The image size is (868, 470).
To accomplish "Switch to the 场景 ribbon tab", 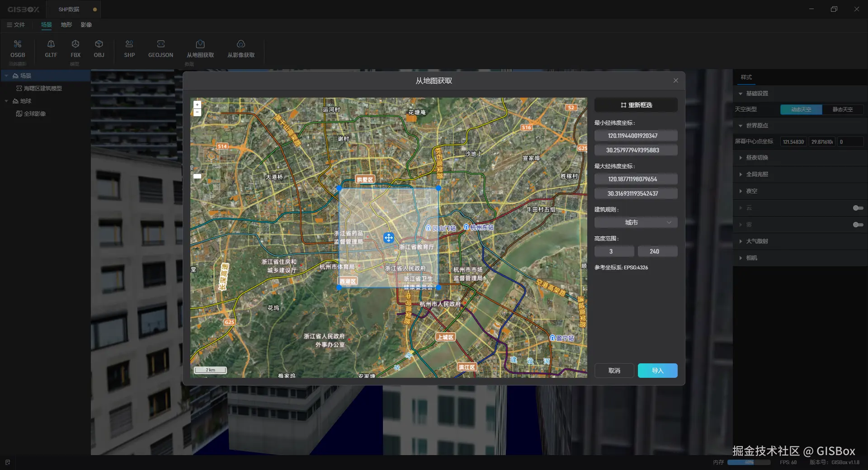I will click(x=47, y=25).
